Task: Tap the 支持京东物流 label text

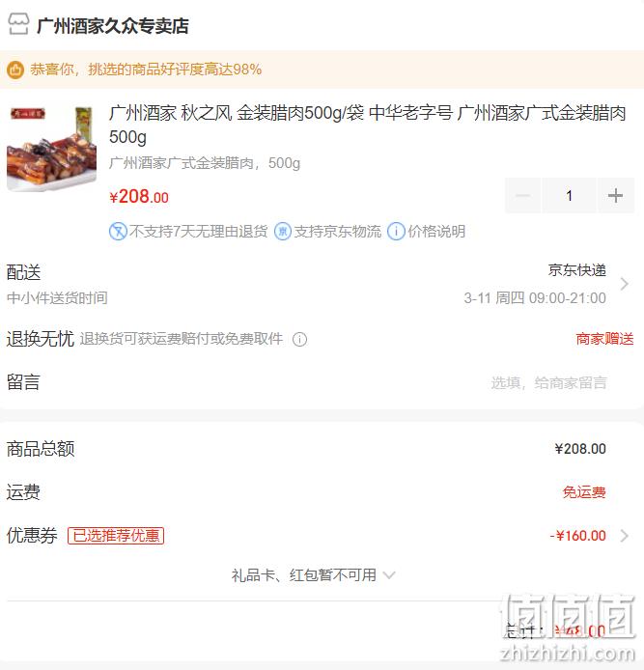Action: point(338,232)
